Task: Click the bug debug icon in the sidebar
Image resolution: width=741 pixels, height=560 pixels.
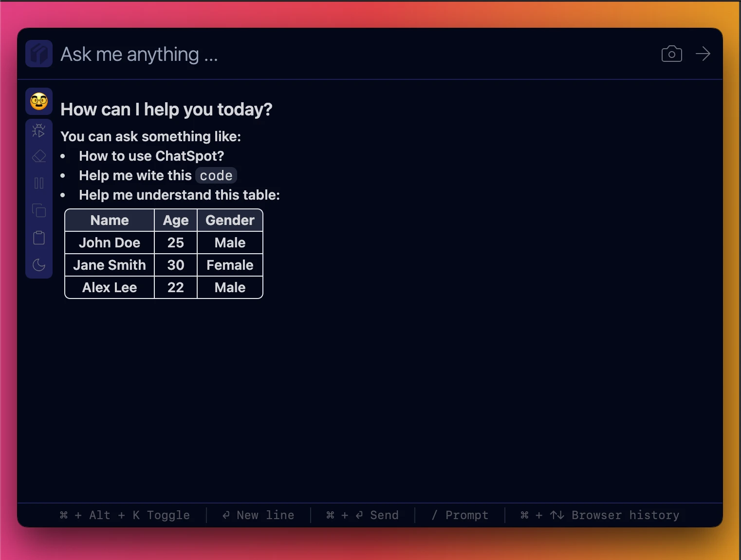Action: tap(39, 131)
